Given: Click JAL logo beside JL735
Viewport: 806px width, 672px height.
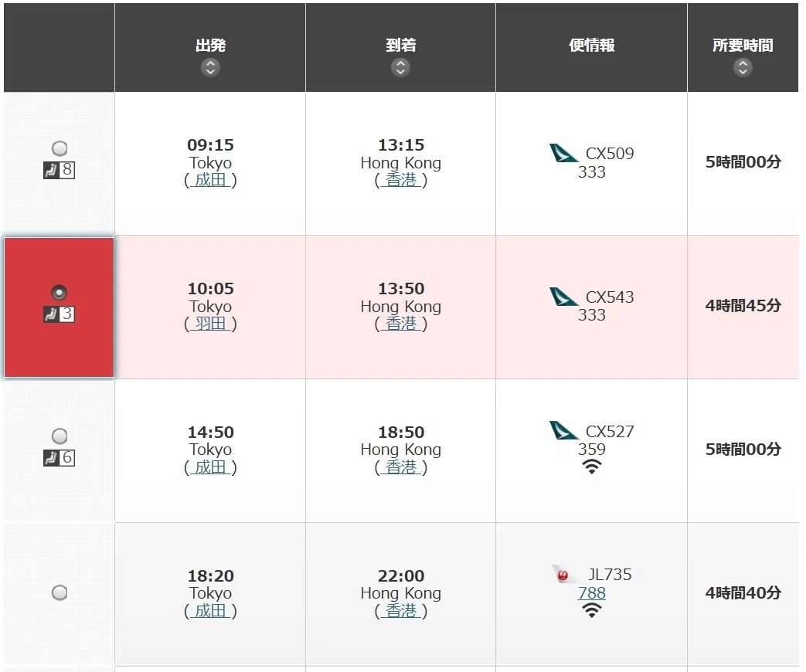Looking at the screenshot, I should tap(564, 574).
